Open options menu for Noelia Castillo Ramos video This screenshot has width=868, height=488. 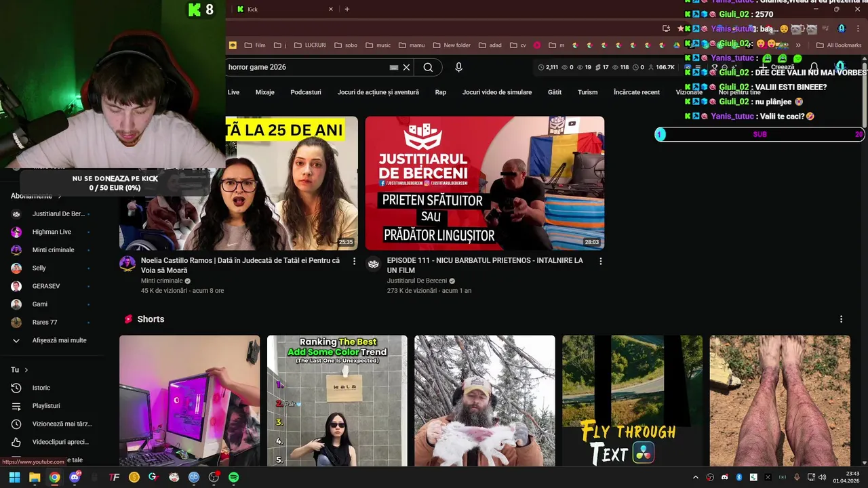(x=354, y=261)
